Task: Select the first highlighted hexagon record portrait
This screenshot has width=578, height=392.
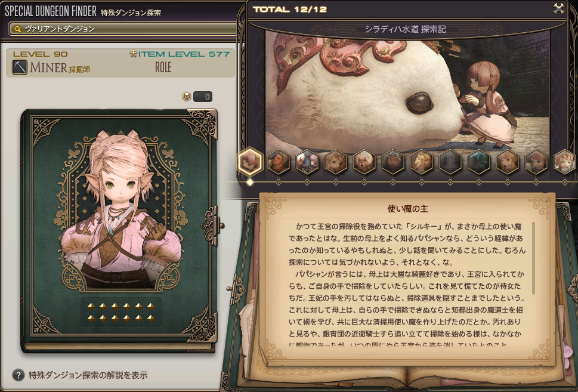Action: click(250, 162)
